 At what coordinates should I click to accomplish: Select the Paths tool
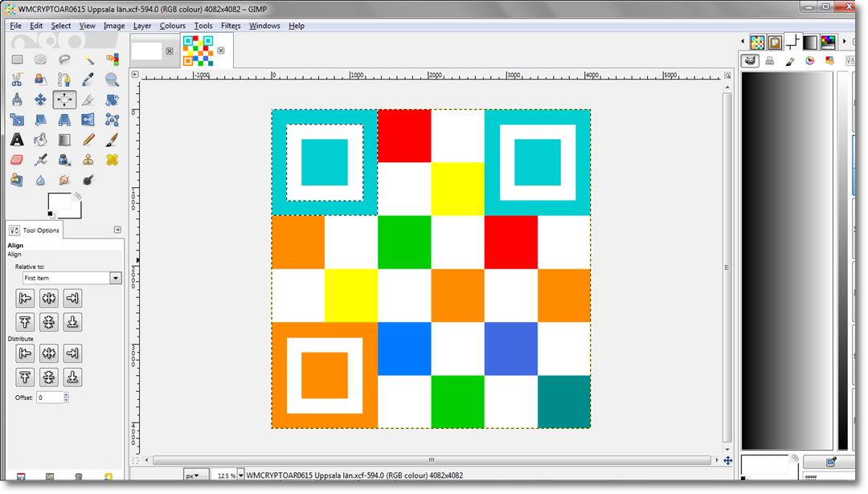point(64,80)
